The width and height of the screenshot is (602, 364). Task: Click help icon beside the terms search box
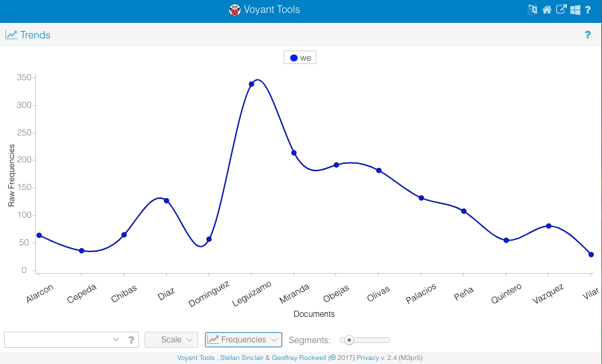click(x=131, y=340)
